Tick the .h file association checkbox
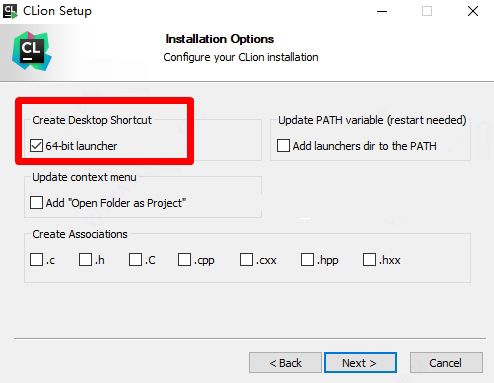Screen dimensions: 494x383 click(x=85, y=259)
